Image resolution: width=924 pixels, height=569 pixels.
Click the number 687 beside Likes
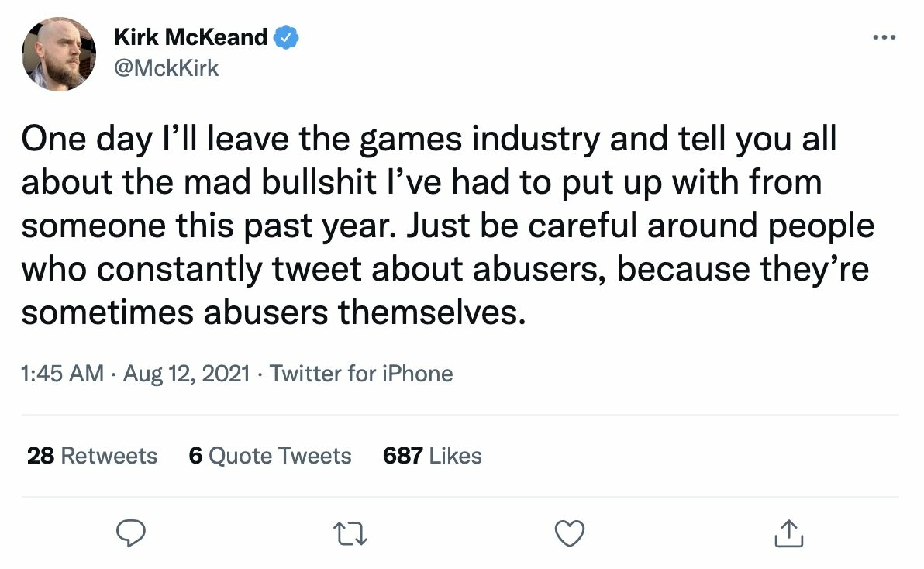click(402, 456)
